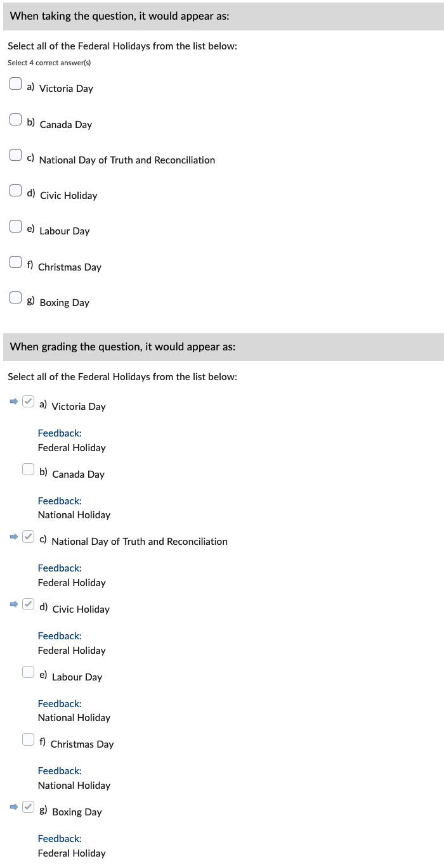Click the blue arrow next to Boxing Day
Viewport: 444px width, 868px height.
[13, 807]
